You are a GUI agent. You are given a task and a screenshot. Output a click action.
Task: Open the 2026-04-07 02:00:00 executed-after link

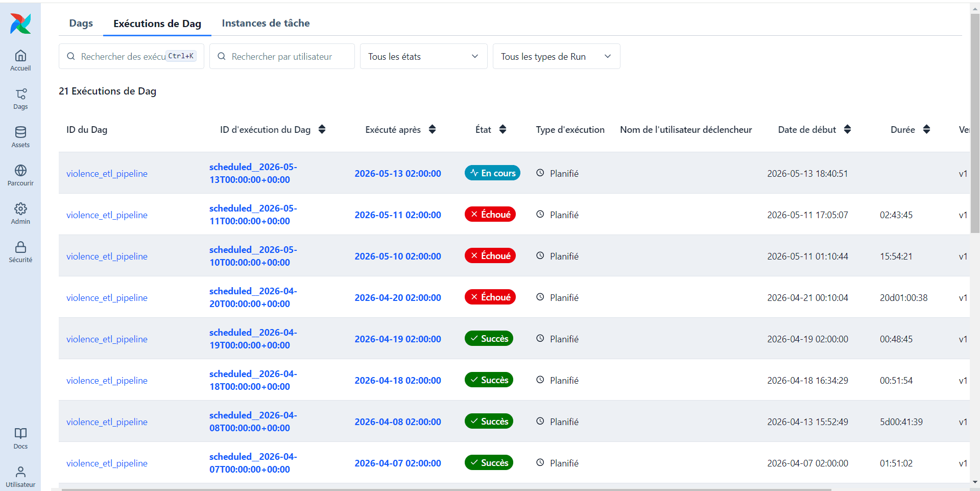[x=398, y=463]
